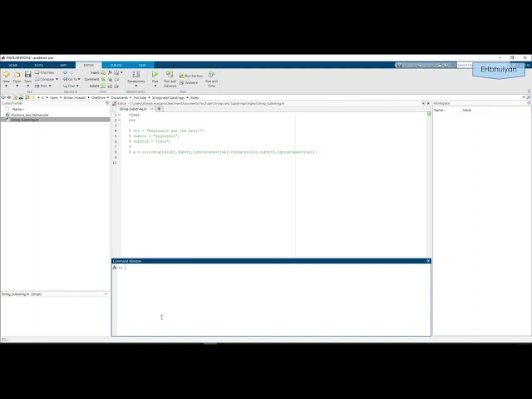Click the Advance button

tap(189, 82)
